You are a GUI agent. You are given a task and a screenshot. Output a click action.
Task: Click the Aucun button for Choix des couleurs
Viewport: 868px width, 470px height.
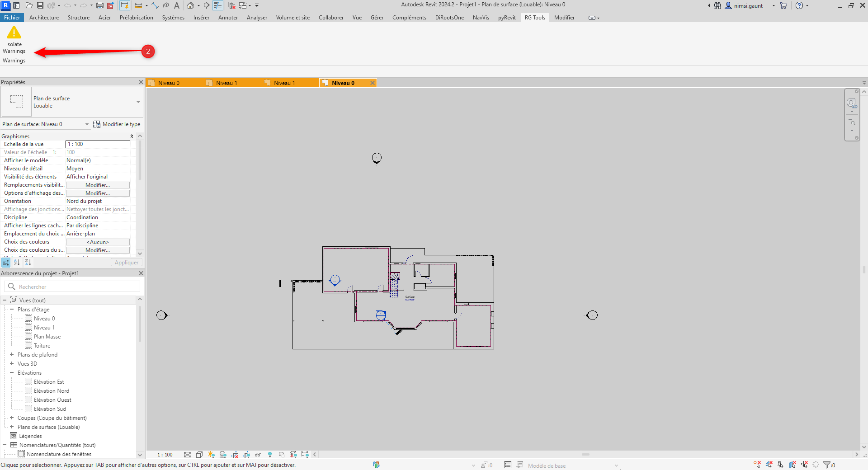click(98, 242)
